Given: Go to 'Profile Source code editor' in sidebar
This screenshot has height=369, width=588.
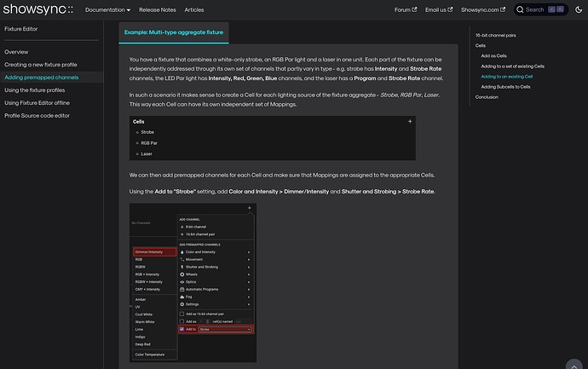Looking at the screenshot, I should (x=37, y=115).
